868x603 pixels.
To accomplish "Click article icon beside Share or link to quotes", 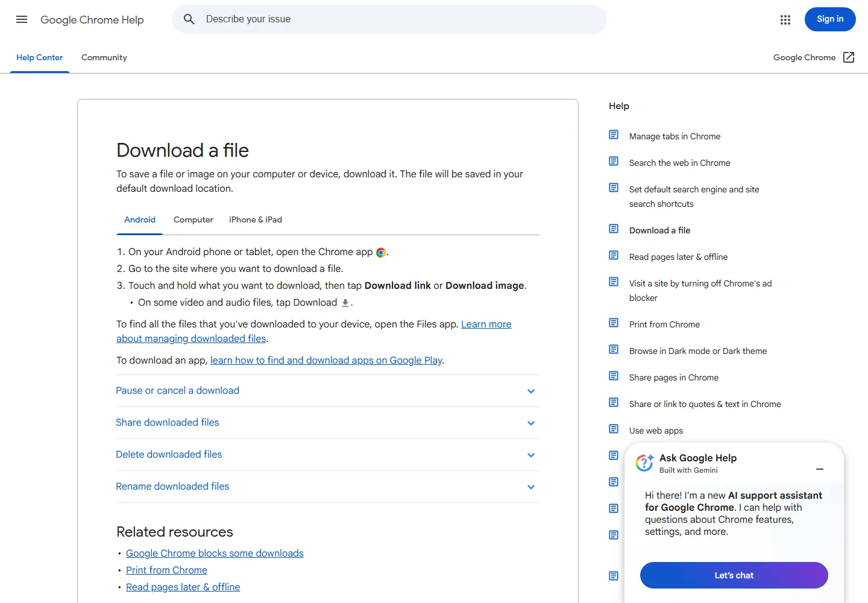I will click(614, 402).
